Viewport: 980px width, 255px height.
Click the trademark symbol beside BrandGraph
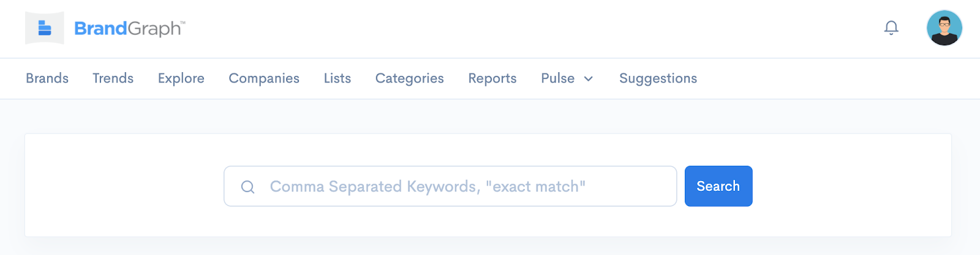tap(183, 23)
